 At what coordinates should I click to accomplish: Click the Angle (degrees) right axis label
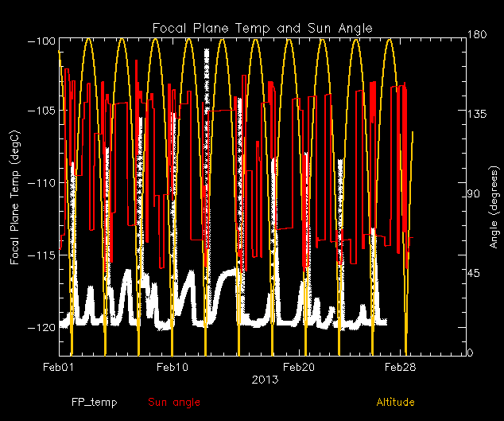(494, 209)
